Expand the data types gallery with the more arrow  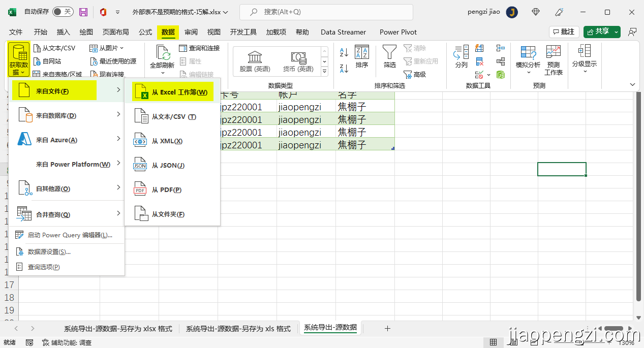point(324,71)
